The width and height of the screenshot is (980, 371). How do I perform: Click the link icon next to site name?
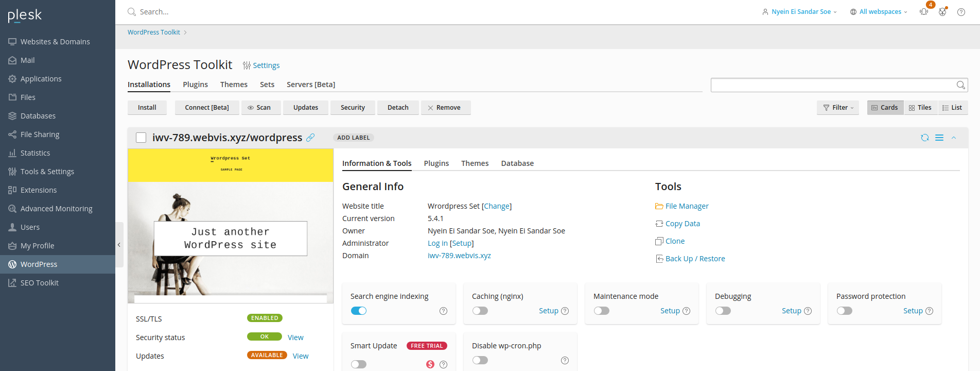(x=310, y=138)
